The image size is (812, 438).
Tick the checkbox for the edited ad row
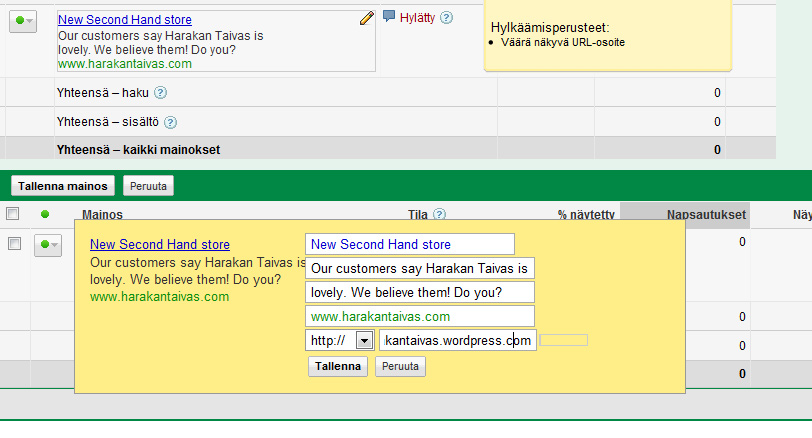[x=13, y=244]
